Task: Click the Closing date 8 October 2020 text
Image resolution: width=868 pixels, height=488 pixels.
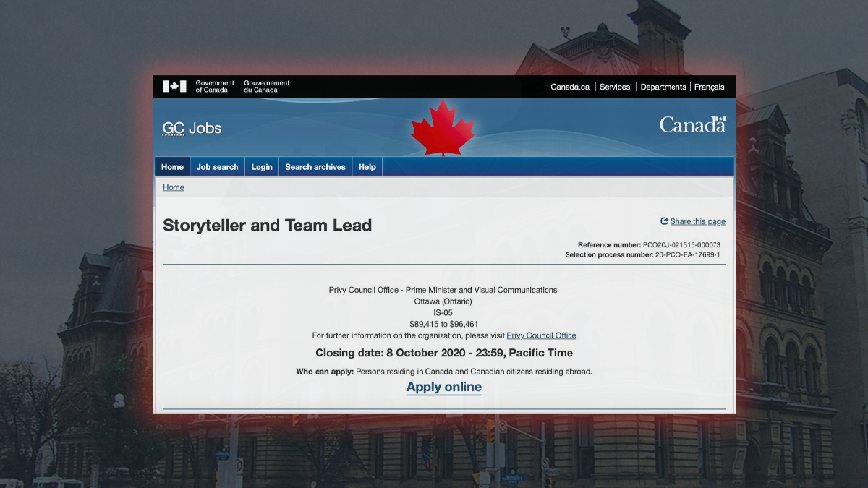Action: [x=444, y=353]
